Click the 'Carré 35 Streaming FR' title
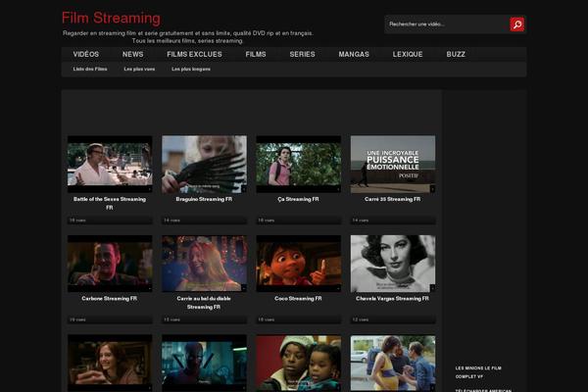The image size is (588, 392). 393,199
